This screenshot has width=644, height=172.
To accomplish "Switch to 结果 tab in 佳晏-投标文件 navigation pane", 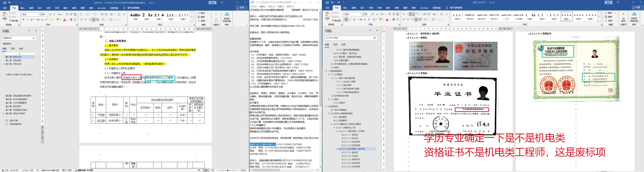I will (343, 45).
